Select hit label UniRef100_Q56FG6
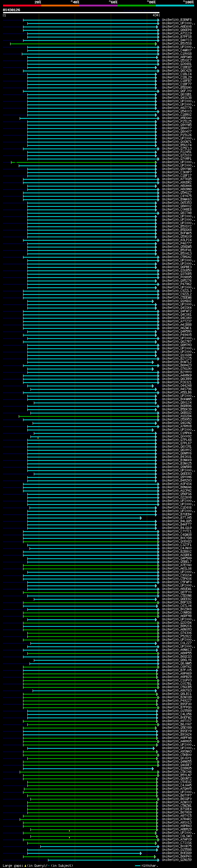Screen dimensions: 197x868 tap(177, 494)
